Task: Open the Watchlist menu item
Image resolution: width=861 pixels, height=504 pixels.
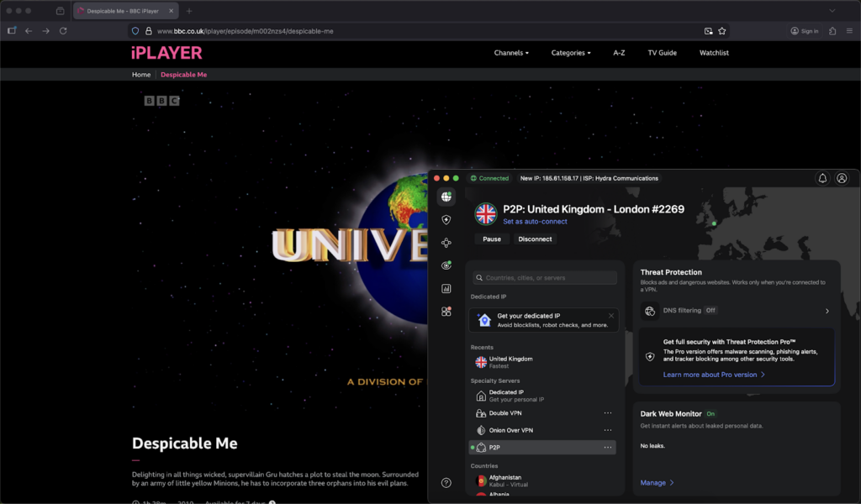Action: point(714,53)
